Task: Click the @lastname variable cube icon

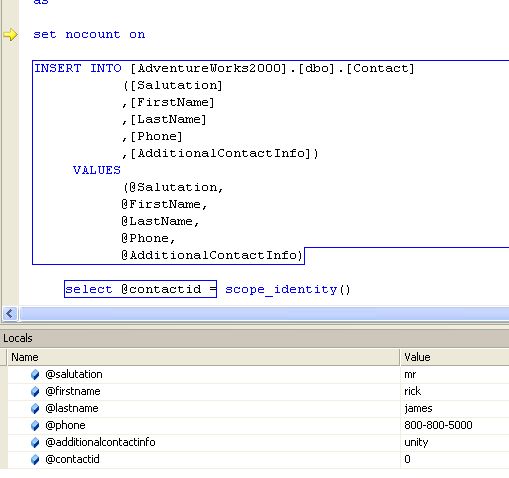Action: [x=35, y=409]
